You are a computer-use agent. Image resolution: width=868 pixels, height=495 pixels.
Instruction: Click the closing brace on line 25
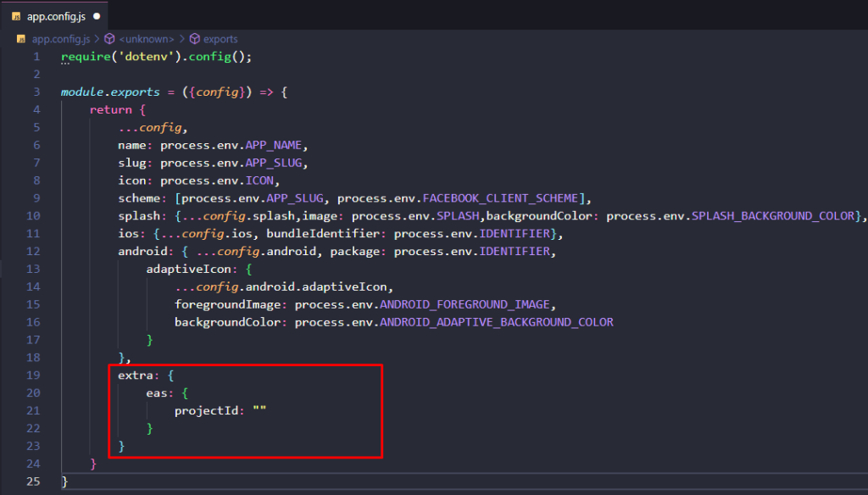tap(64, 481)
